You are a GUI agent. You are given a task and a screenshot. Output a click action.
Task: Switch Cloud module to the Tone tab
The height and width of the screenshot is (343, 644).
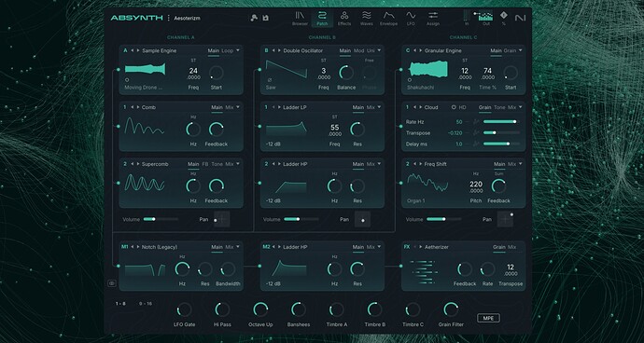point(499,107)
